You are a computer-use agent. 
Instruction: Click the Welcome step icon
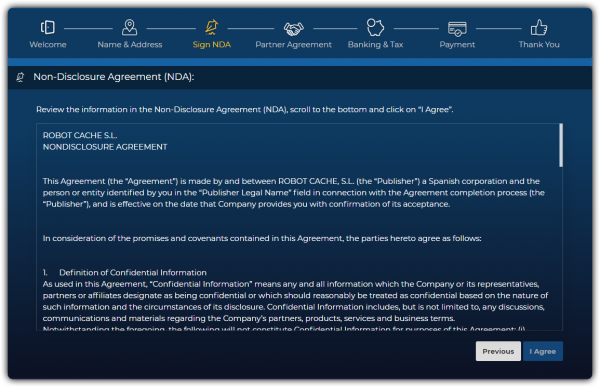[x=48, y=28]
